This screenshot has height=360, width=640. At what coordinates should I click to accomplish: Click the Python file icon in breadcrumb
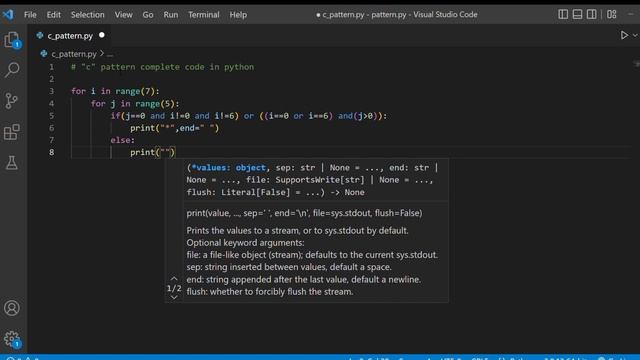coord(44,53)
